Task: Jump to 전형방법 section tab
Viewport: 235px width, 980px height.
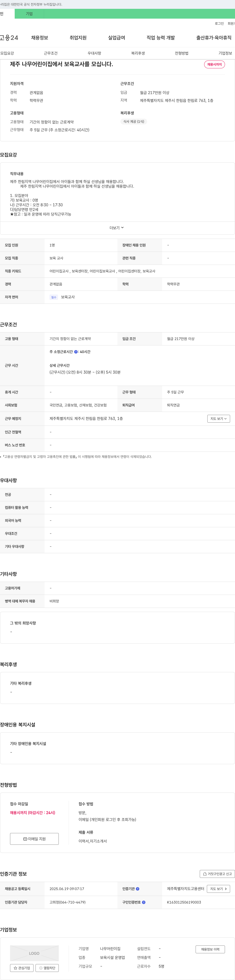Action: (181, 53)
